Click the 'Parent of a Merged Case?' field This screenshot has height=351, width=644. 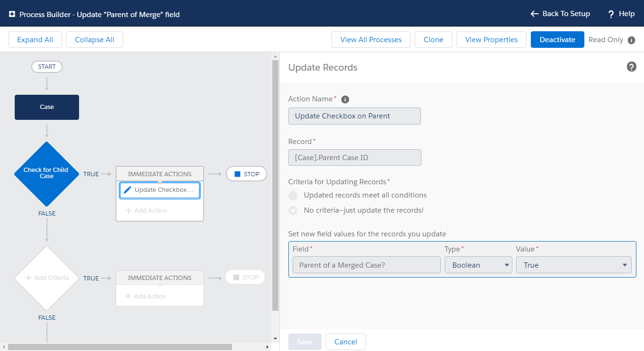pyautogui.click(x=367, y=265)
